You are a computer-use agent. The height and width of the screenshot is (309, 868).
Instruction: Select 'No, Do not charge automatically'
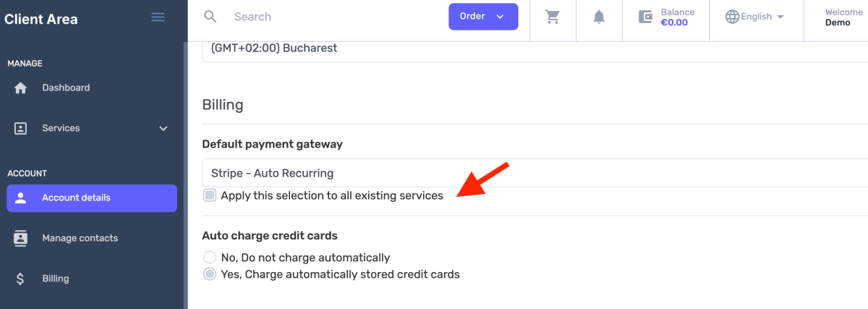[210, 258]
